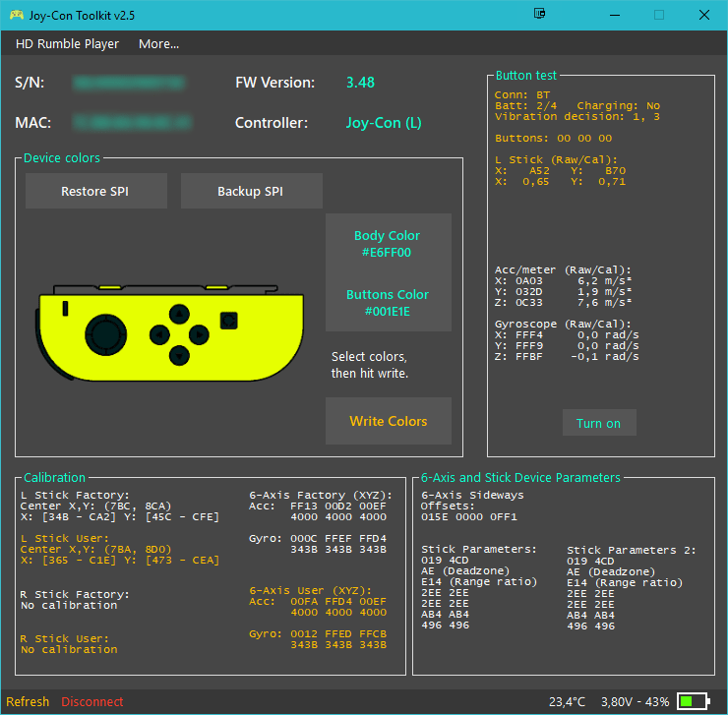Click the Backup SPI button
Viewport: 728px width, 715px height.
252,191
